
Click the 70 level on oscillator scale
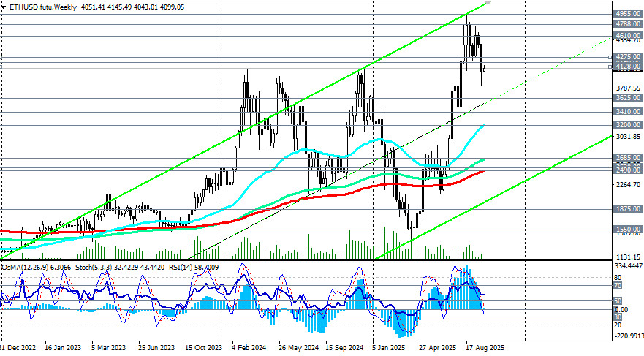click(617, 287)
